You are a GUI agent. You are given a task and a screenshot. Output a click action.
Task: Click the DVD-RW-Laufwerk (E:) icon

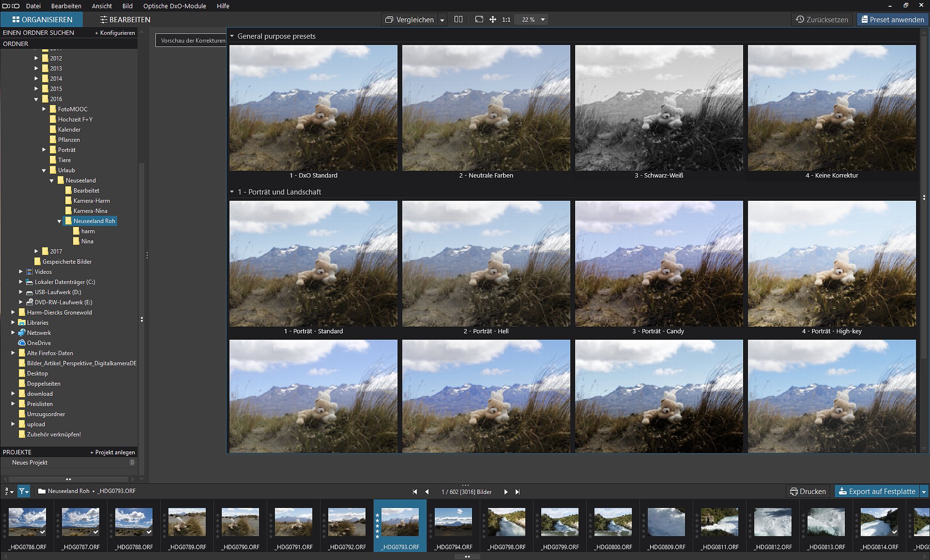(x=30, y=302)
